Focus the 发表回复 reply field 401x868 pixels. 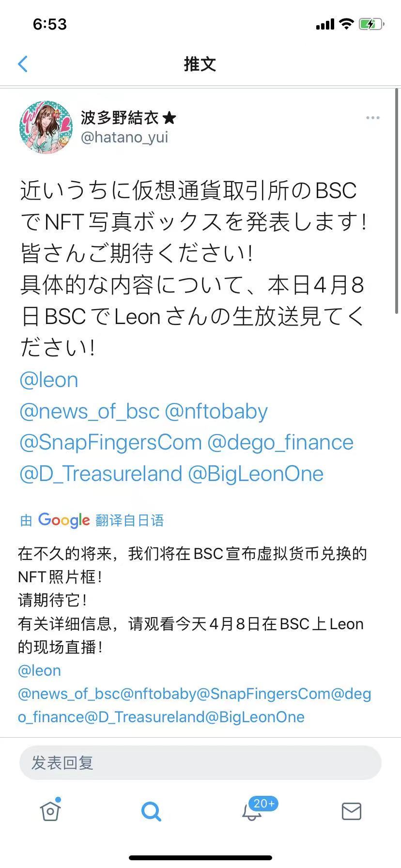click(x=200, y=763)
